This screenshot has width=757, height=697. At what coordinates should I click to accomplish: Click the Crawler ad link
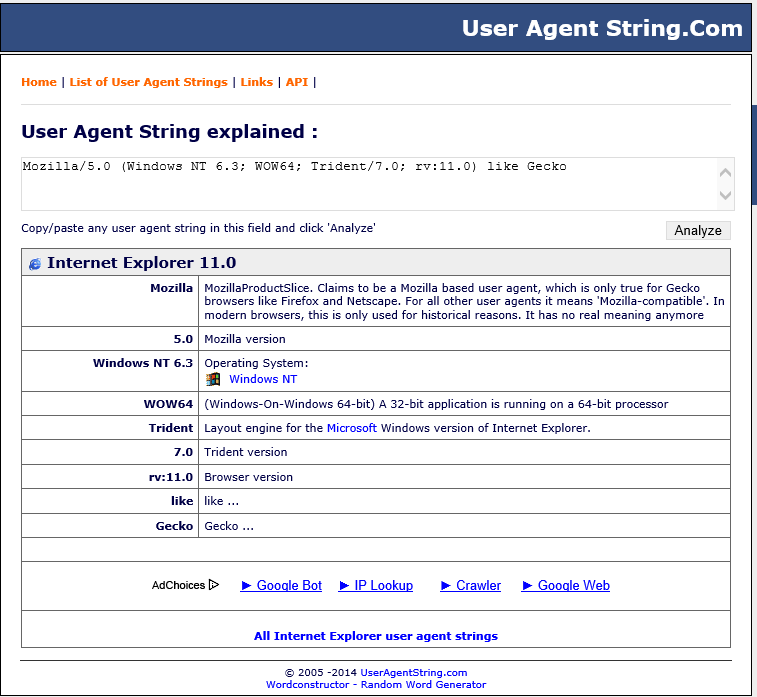click(x=471, y=585)
